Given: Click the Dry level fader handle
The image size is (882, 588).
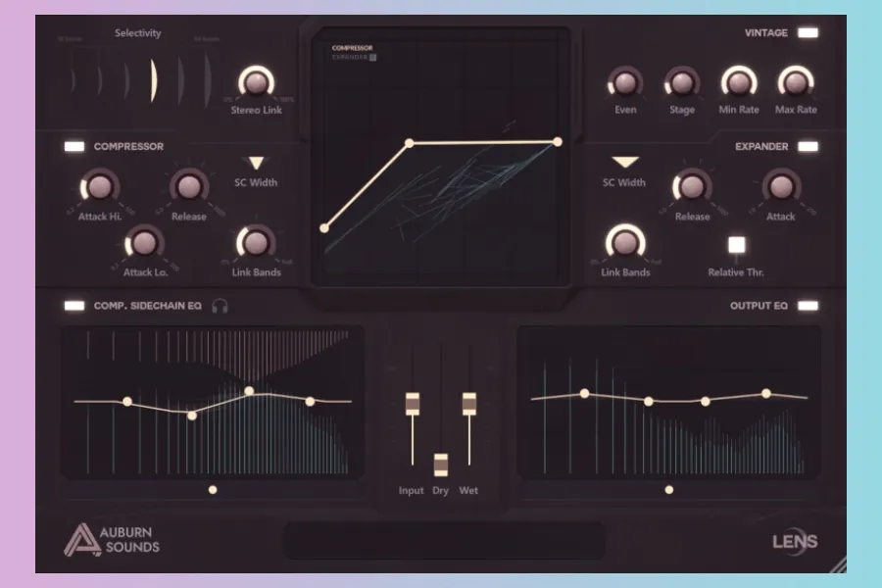Looking at the screenshot, I should pyautogui.click(x=441, y=464).
